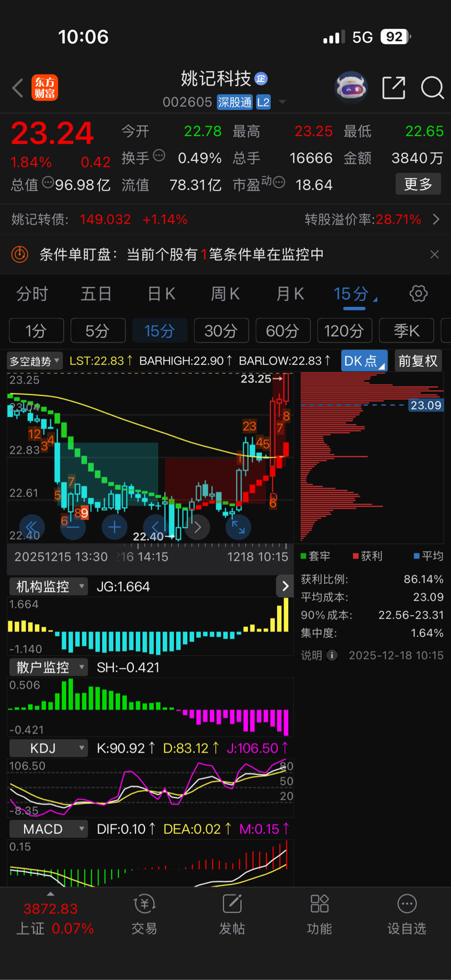Open the 东方财富 logo icon
The height and width of the screenshot is (980, 451).
tap(45, 88)
